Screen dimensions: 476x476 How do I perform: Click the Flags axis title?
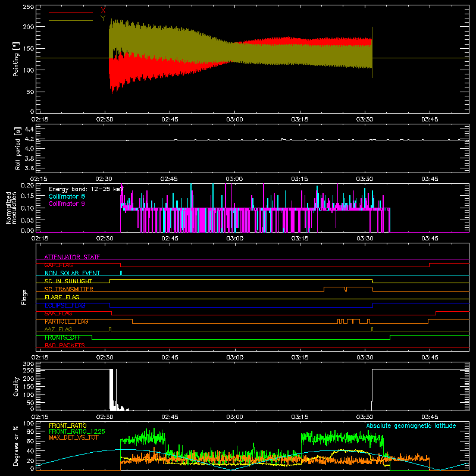24,297
